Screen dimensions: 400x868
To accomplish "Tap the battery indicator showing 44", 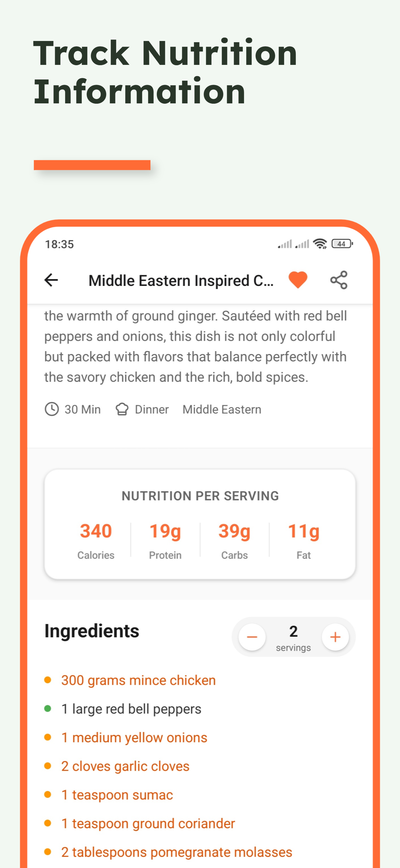I will coord(341,243).
